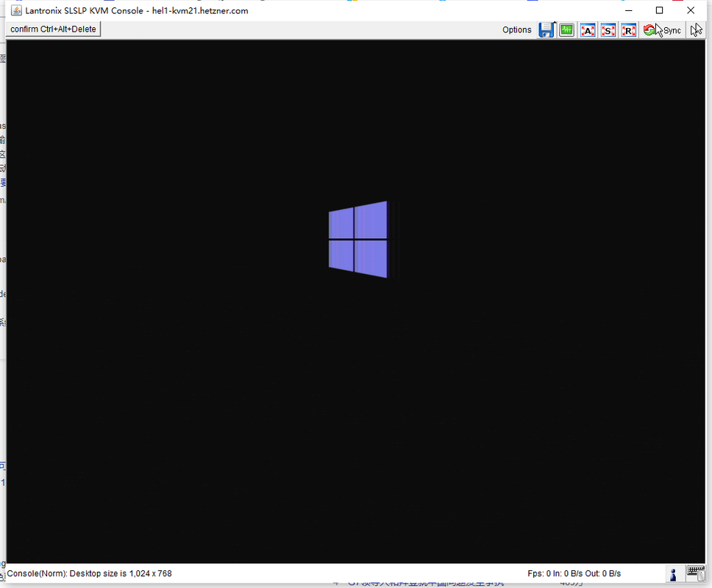Click the double mouse cursor icon
Viewport: 712px width, 588px height.
[696, 30]
